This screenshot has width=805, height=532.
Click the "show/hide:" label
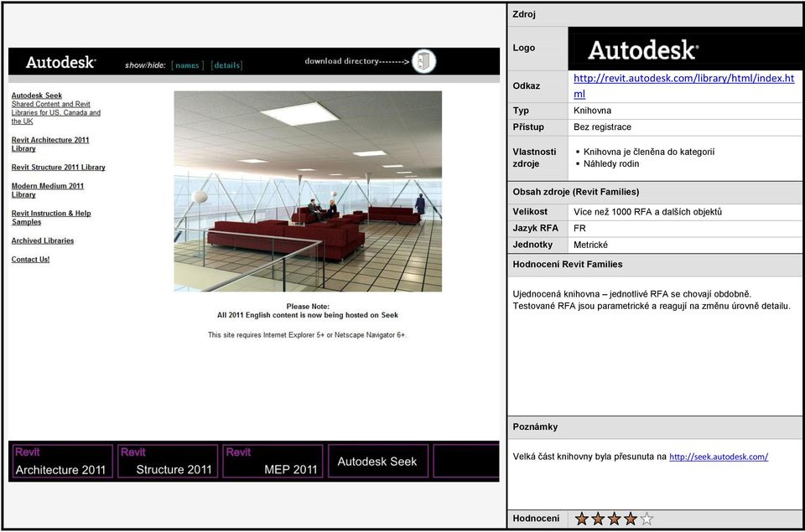point(145,65)
